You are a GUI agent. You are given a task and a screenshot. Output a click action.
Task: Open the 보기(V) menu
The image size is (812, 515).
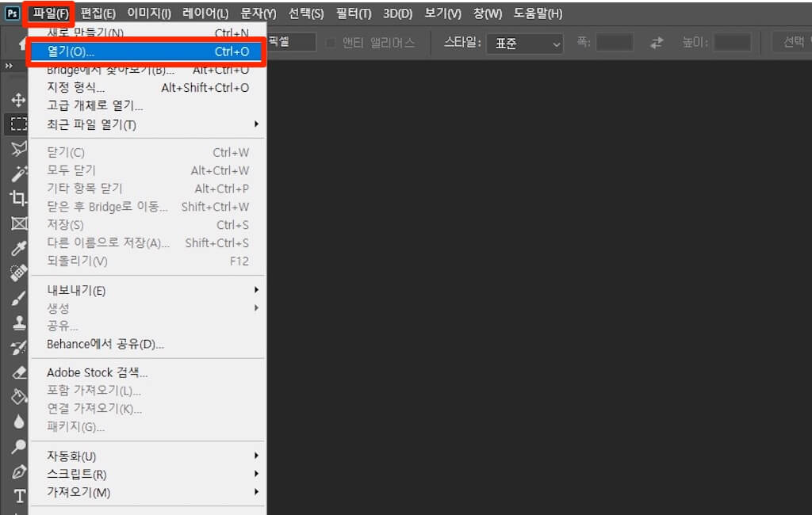coord(442,13)
